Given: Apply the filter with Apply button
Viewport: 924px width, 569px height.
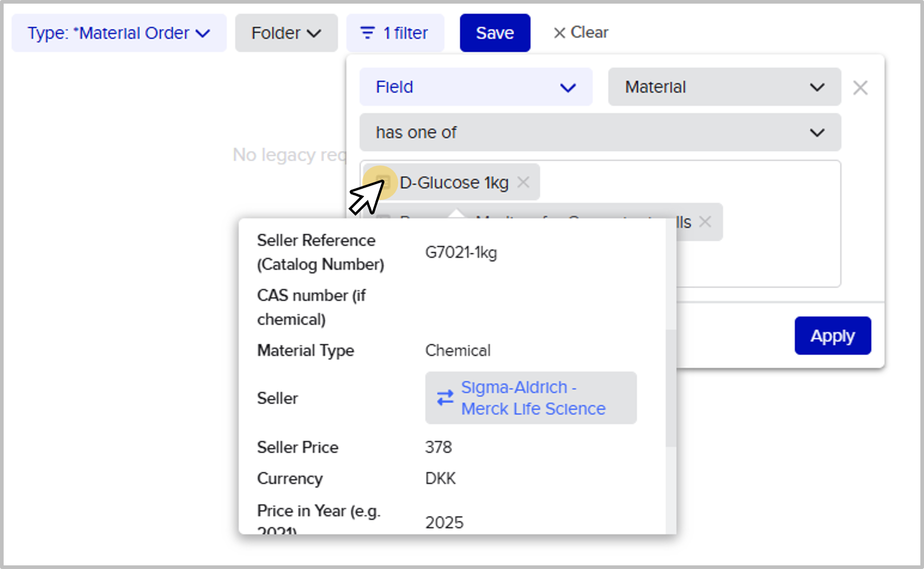Looking at the screenshot, I should [x=832, y=335].
